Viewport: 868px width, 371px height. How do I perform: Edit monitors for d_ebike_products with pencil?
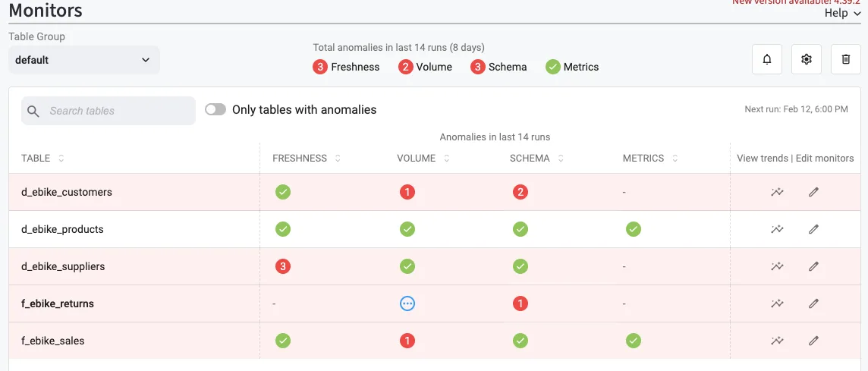coord(813,229)
